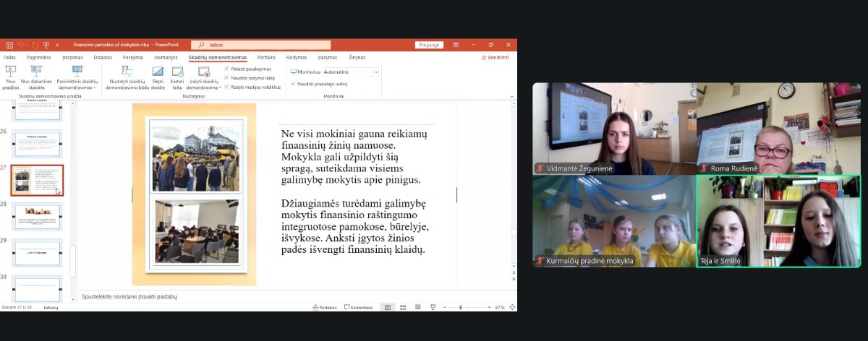
Task: Open the Monitorius dropdown list
Action: (x=375, y=72)
